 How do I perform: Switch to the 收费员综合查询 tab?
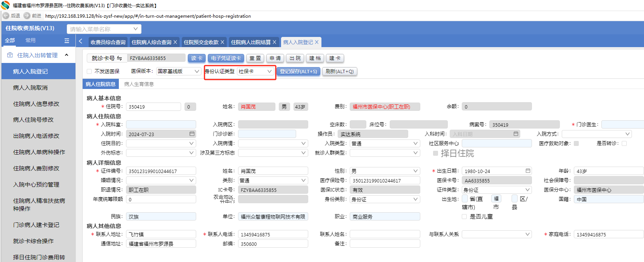(108, 42)
